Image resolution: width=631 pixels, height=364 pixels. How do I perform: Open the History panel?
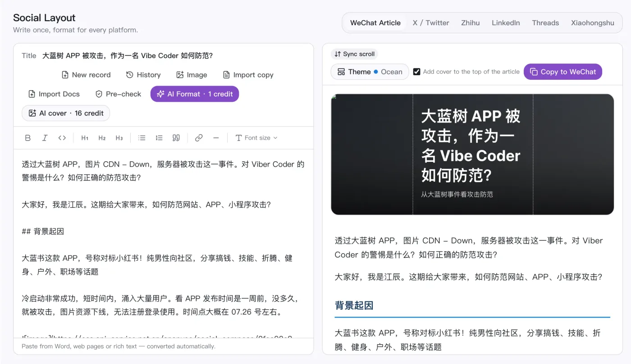pos(143,75)
